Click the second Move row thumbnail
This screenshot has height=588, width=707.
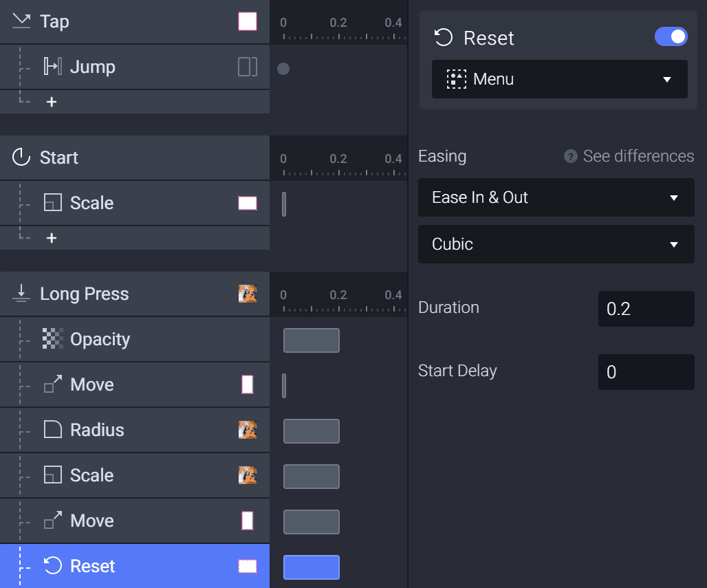point(248,521)
